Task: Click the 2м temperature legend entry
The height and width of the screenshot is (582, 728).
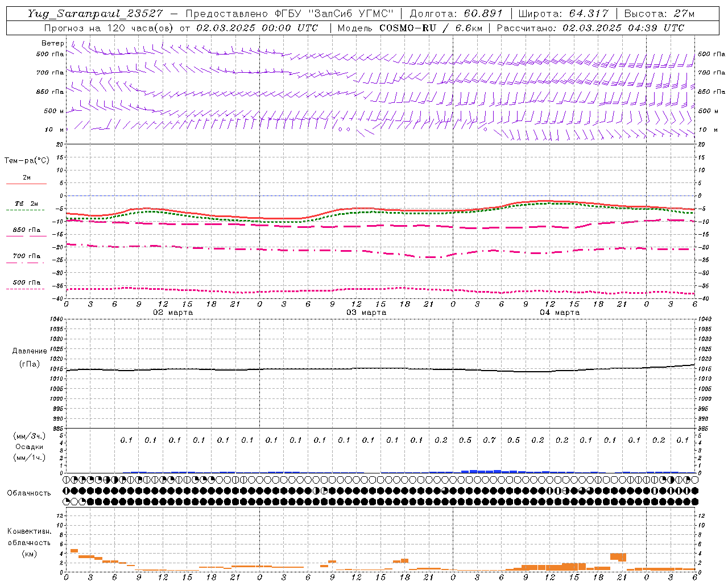Action: [27, 177]
